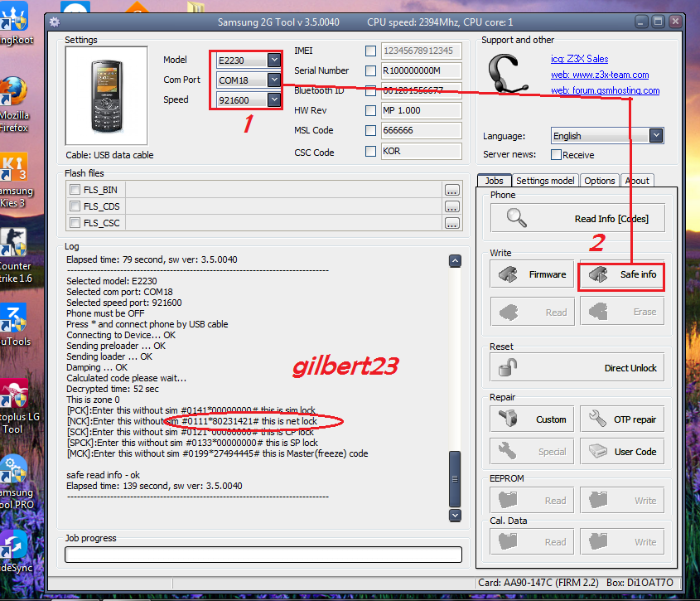The width and height of the screenshot is (700, 601).
Task: Click the Safe info chip icon
Action: 598,274
